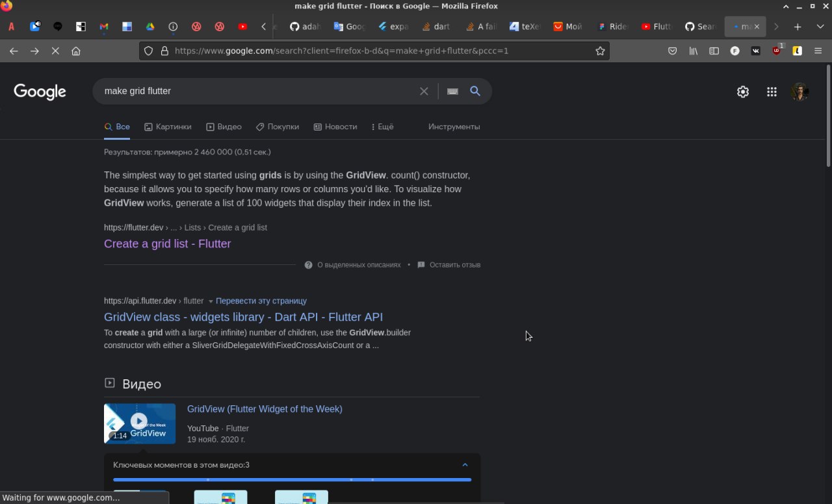The width and height of the screenshot is (832, 504).
Task: Open the VK extension
Action: click(x=755, y=51)
